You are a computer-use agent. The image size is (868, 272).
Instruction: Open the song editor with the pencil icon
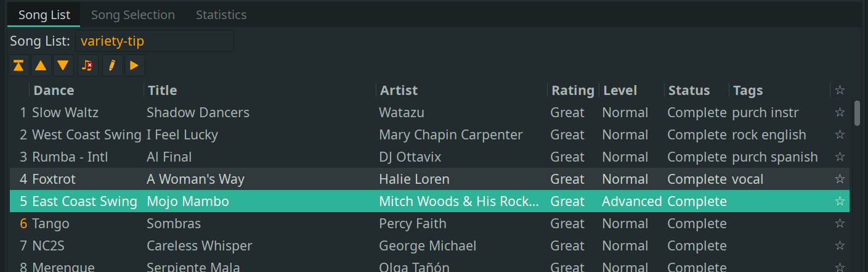pos(112,65)
